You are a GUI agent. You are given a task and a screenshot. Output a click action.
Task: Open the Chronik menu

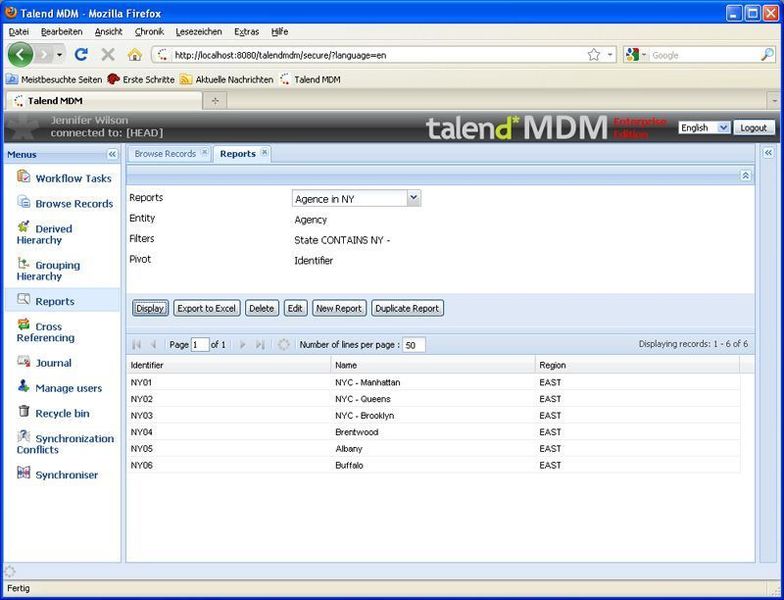pyautogui.click(x=149, y=32)
